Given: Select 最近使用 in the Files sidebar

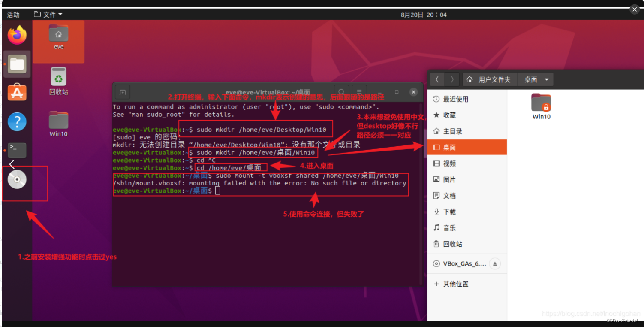Looking at the screenshot, I should click(467, 99).
